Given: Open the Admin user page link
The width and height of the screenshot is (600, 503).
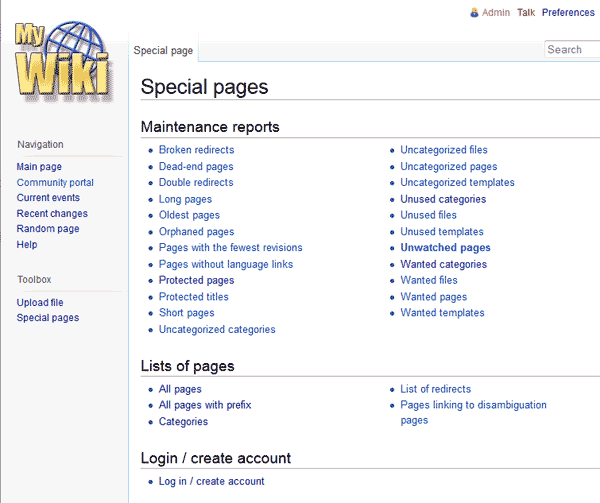Looking at the screenshot, I should tap(495, 13).
